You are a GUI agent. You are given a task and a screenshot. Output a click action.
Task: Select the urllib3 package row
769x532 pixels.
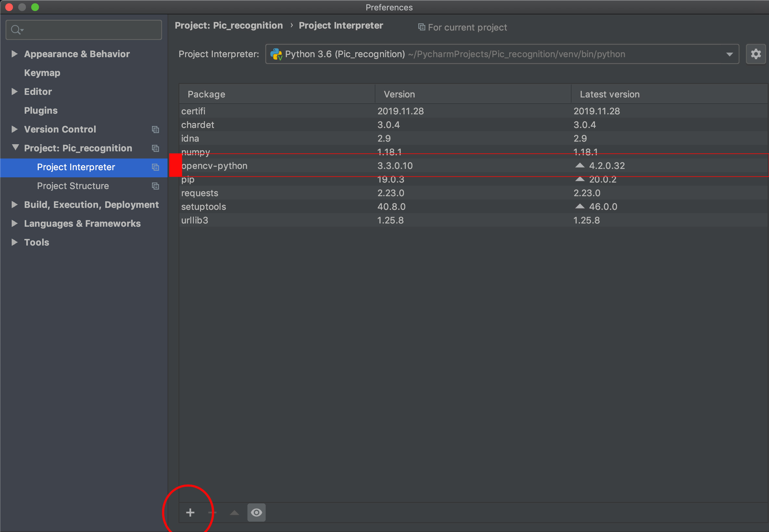473,220
